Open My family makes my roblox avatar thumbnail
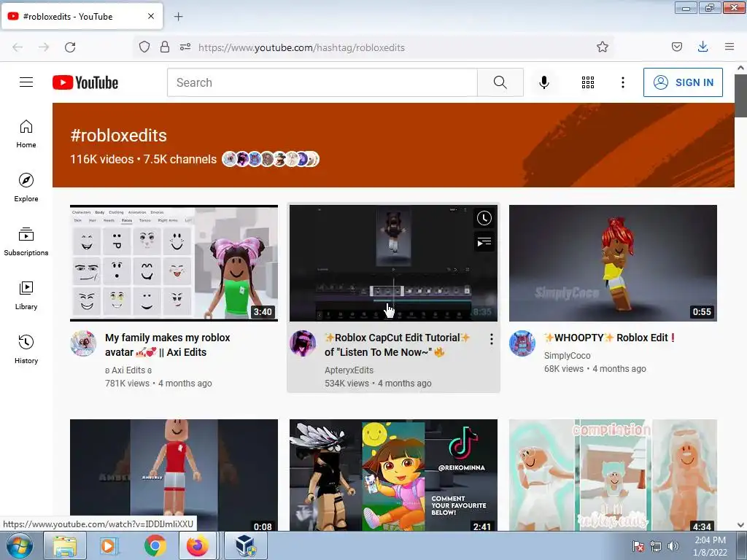Screen dimensions: 747x560 pyautogui.click(x=174, y=263)
